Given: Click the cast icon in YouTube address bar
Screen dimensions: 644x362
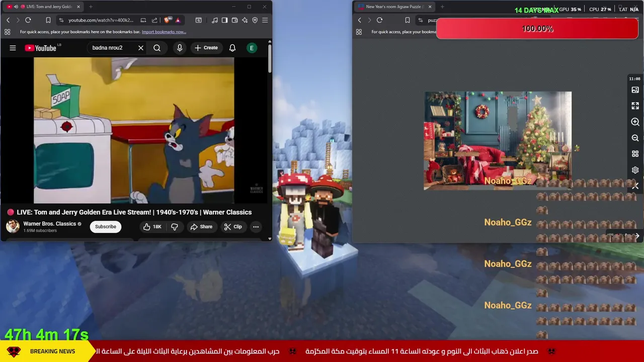Looking at the screenshot, I should [x=143, y=20].
